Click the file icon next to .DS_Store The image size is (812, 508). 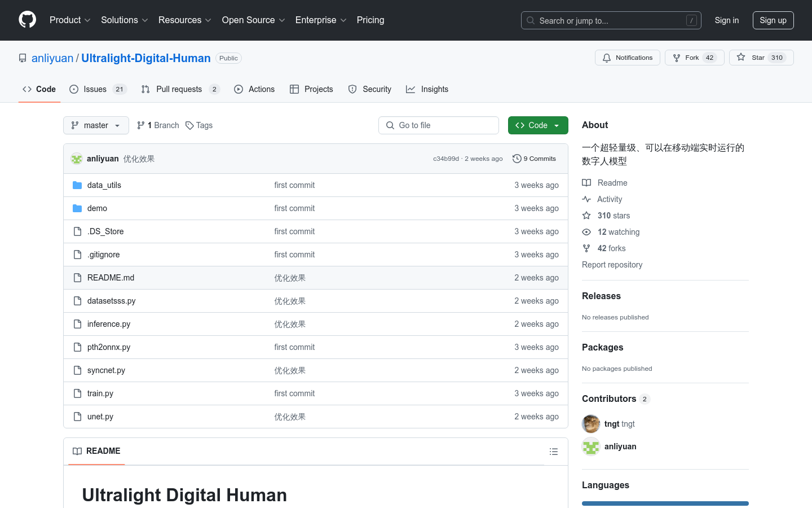point(77,231)
